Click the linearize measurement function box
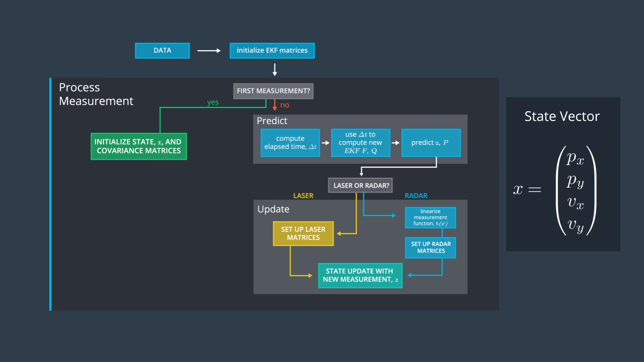Image resolution: width=644 pixels, height=362 pixels. [x=430, y=218]
